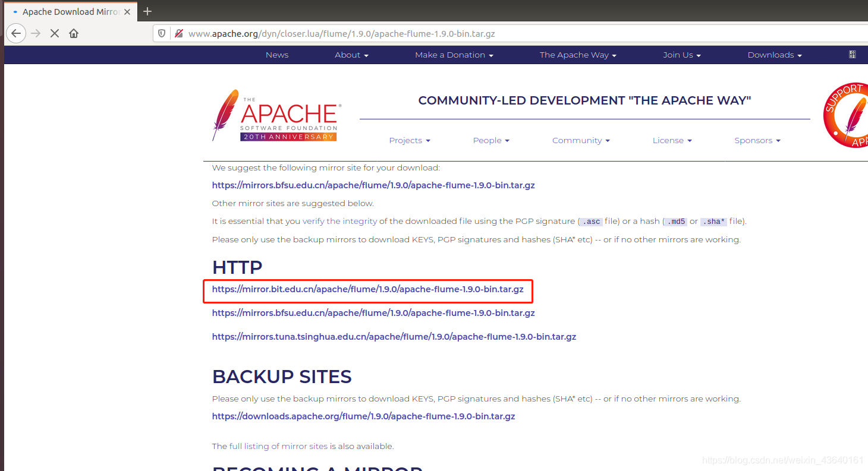This screenshot has width=868, height=471.
Task: Expand the About dropdown menu
Action: (351, 55)
